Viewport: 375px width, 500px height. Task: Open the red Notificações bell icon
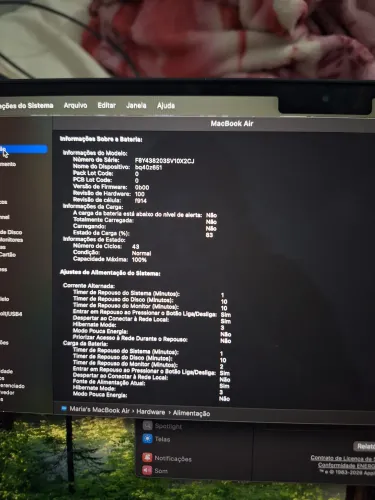pos(147,458)
